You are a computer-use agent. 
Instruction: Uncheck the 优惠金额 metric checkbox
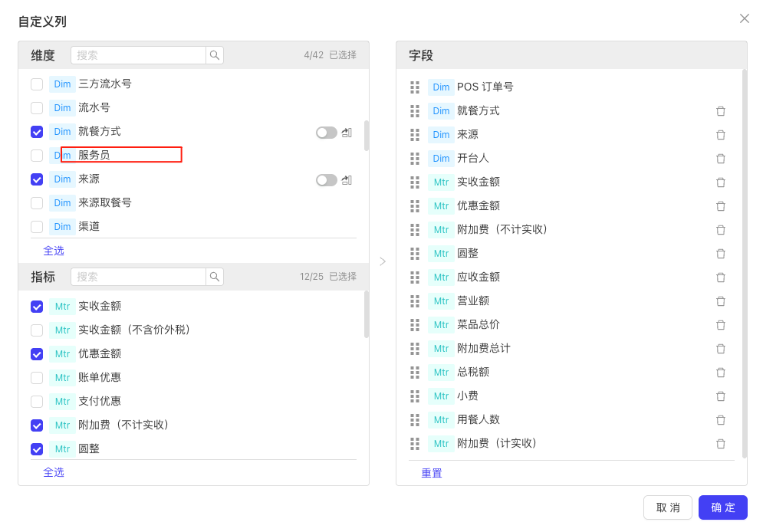(37, 354)
